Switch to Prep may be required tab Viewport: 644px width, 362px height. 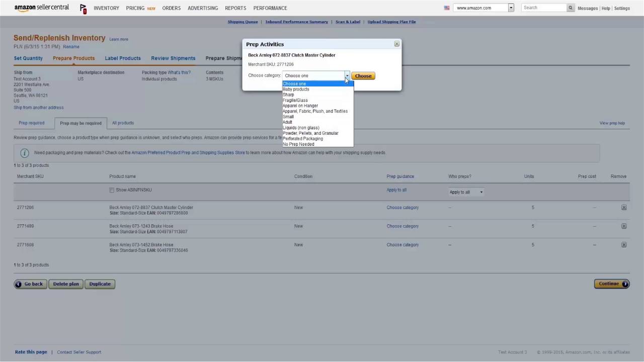tap(80, 123)
